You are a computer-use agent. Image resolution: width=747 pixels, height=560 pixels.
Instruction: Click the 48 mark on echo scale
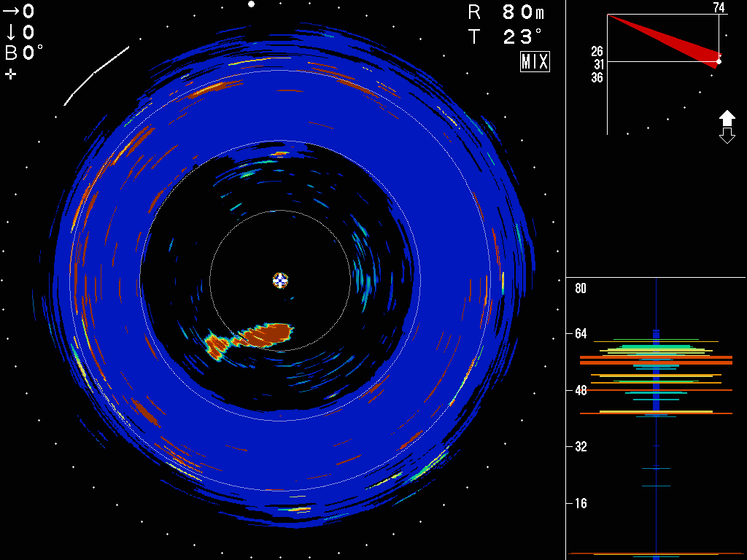pyautogui.click(x=581, y=390)
